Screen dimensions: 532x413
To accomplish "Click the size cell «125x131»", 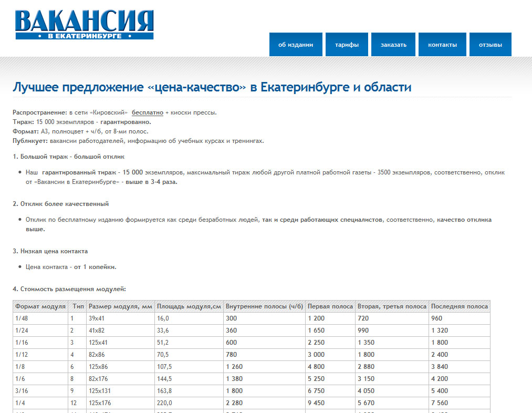I will point(120,391).
